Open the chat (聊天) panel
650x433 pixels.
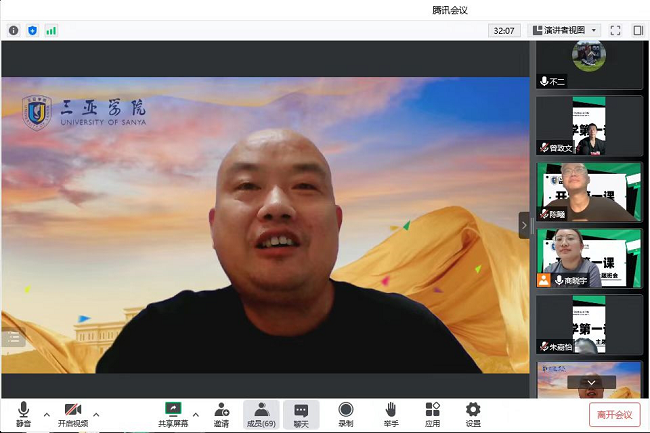click(x=301, y=414)
